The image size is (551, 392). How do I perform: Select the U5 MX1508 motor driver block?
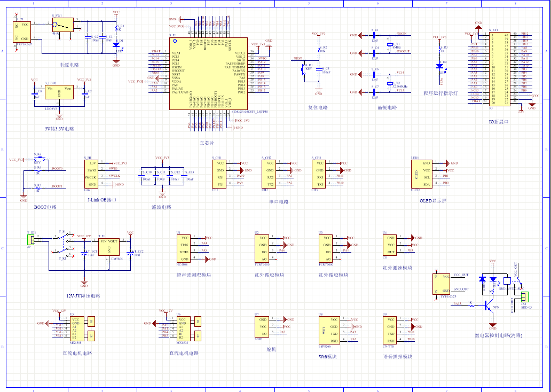[77, 328]
